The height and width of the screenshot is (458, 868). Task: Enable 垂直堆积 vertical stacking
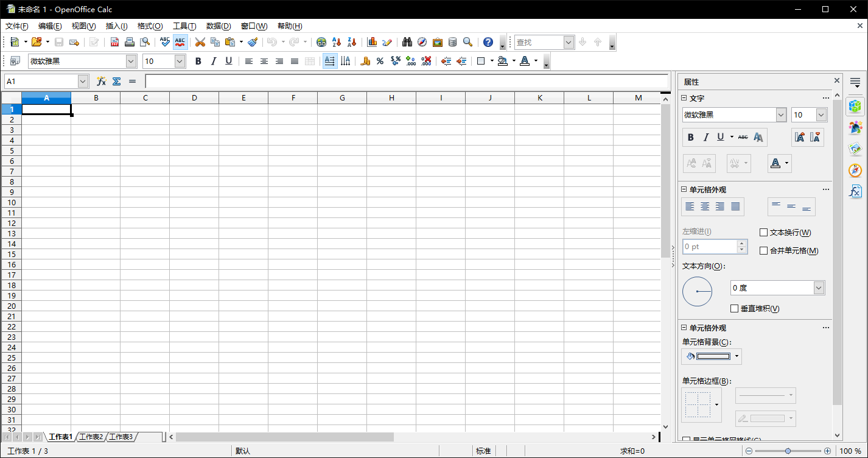(734, 308)
